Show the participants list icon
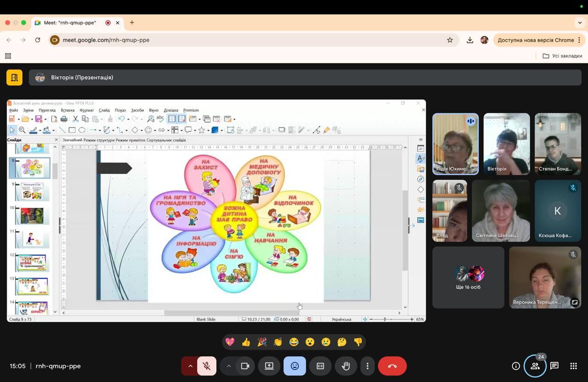Viewport: 588px width, 382px height. [x=535, y=366]
